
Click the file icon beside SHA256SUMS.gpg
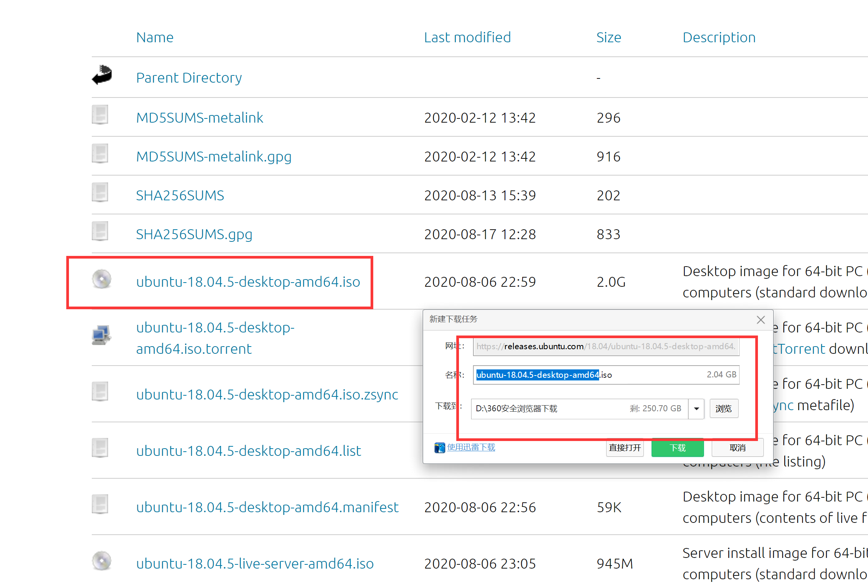pos(100,232)
